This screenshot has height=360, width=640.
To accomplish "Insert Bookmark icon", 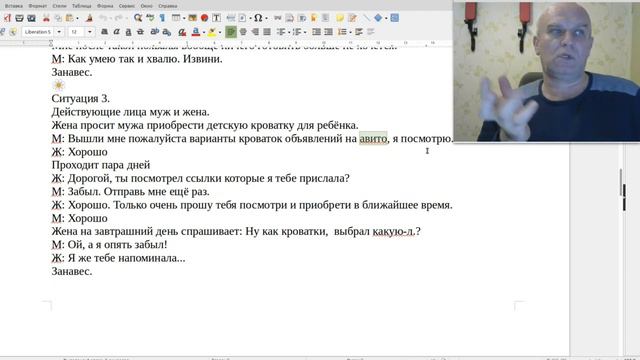I will tap(313, 18).
